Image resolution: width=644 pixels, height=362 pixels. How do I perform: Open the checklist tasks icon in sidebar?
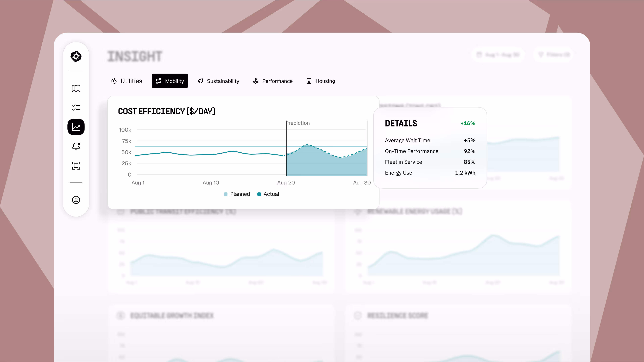[x=76, y=108]
